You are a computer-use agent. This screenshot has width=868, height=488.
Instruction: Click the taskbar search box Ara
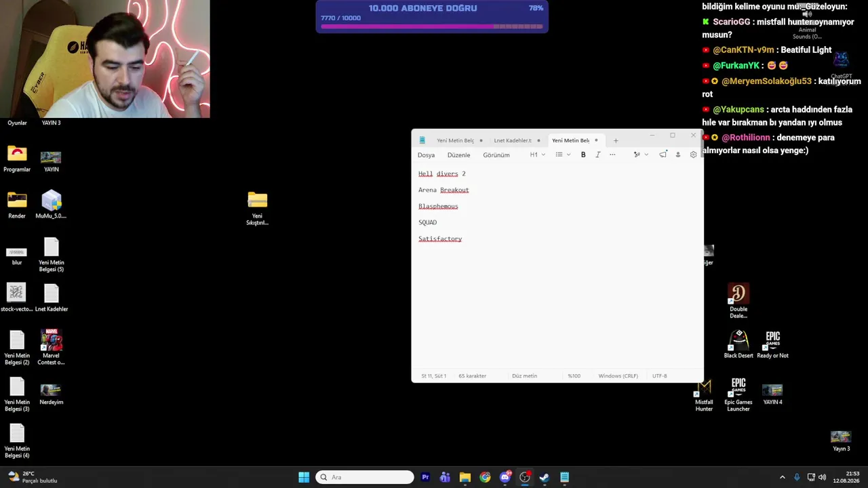[365, 477]
